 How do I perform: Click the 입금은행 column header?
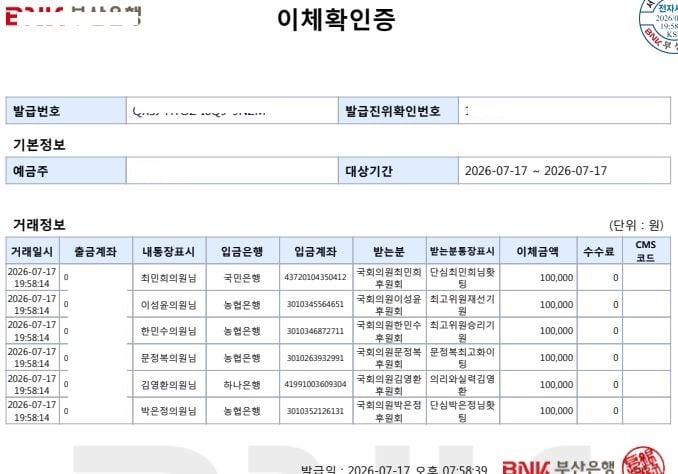(x=242, y=251)
